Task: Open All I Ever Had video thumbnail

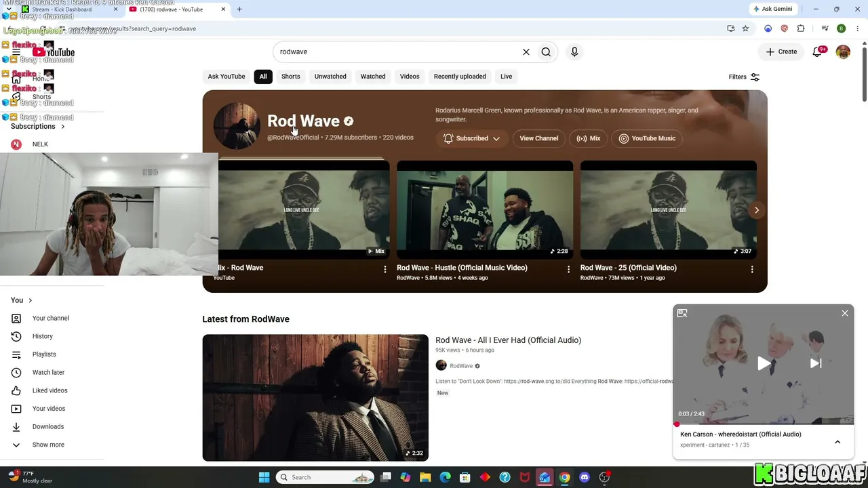Action: point(315,398)
